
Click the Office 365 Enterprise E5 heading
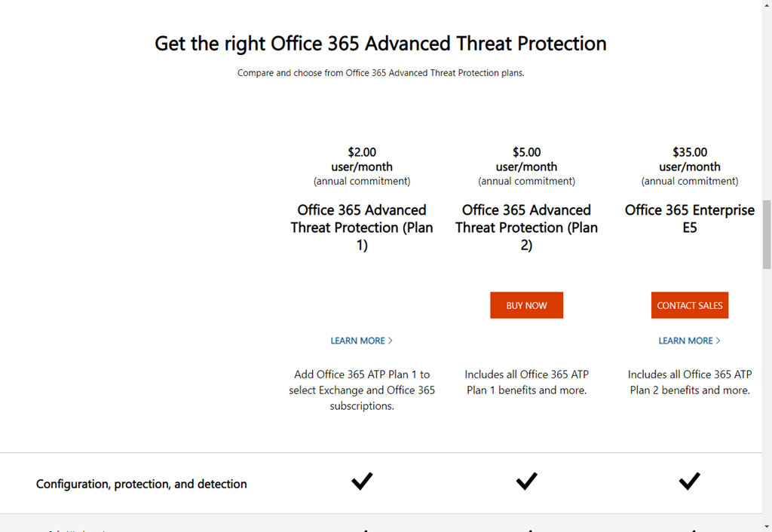(x=689, y=219)
